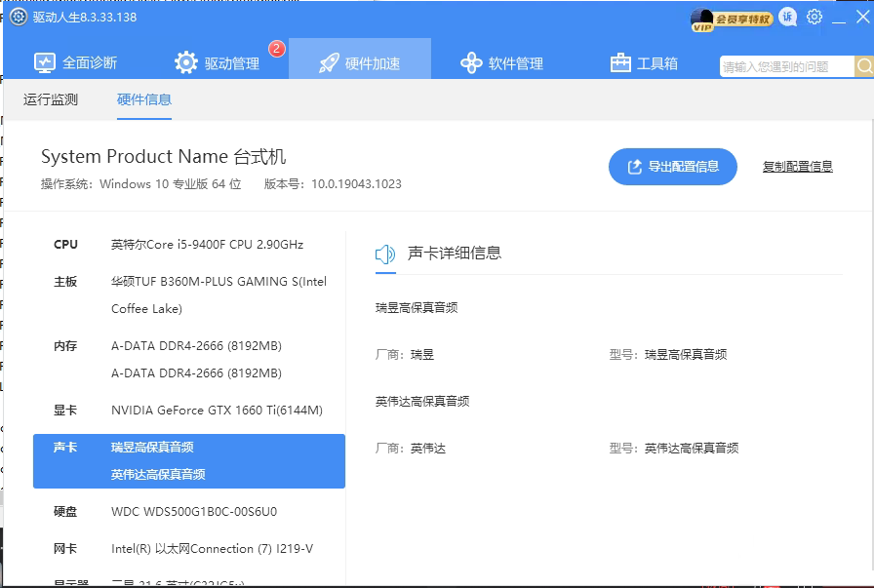Click the speaker icon beside 声卡详细信息

(385, 252)
